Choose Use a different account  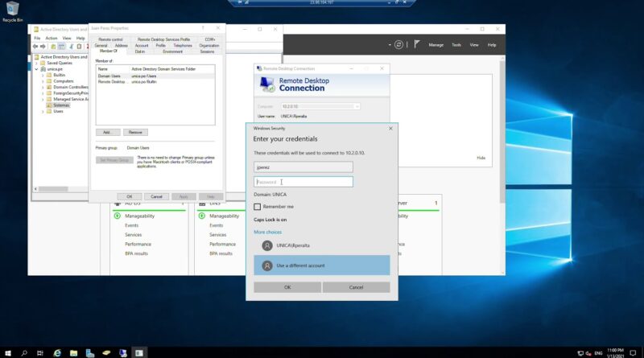coord(321,265)
